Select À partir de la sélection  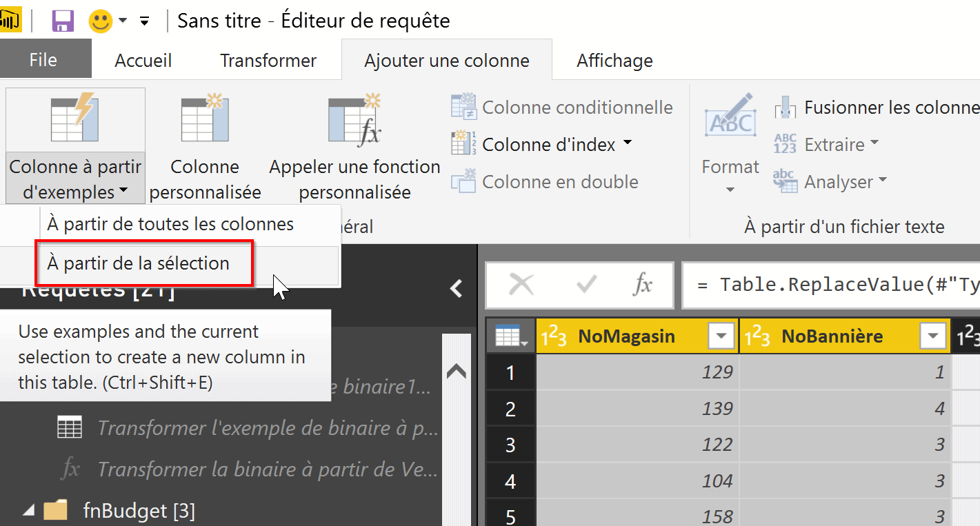(x=138, y=263)
